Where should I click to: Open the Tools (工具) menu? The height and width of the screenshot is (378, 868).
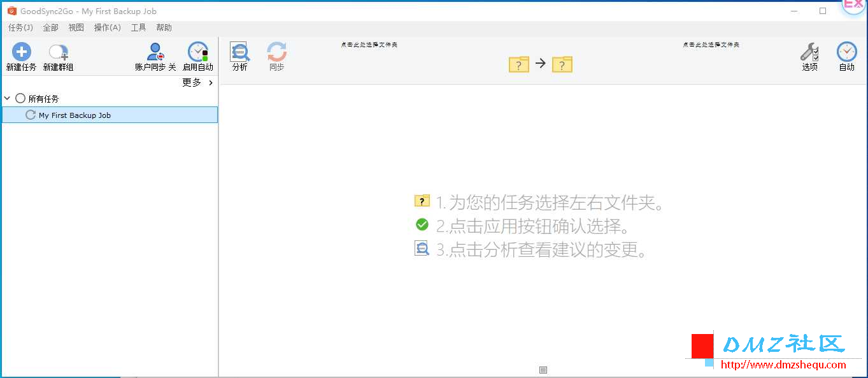(x=138, y=27)
